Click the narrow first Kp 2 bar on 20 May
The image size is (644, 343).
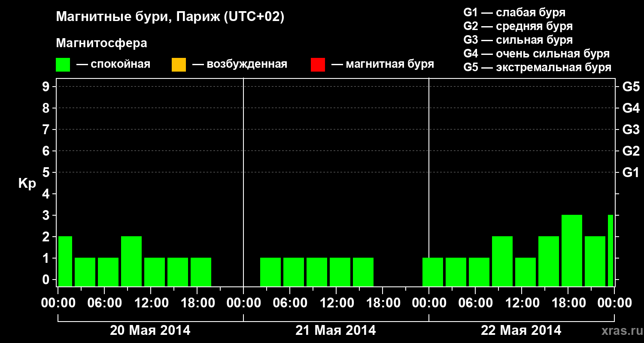click(65, 261)
